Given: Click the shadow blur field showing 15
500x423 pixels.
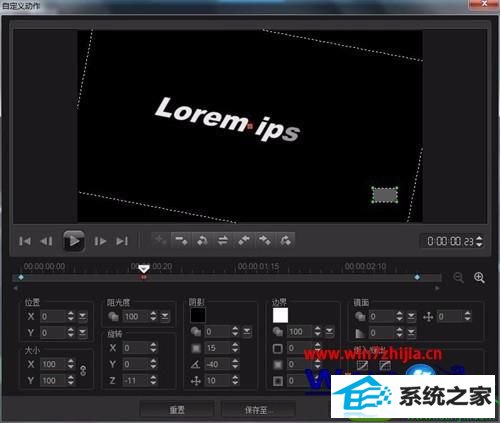Looking at the screenshot, I should (218, 348).
